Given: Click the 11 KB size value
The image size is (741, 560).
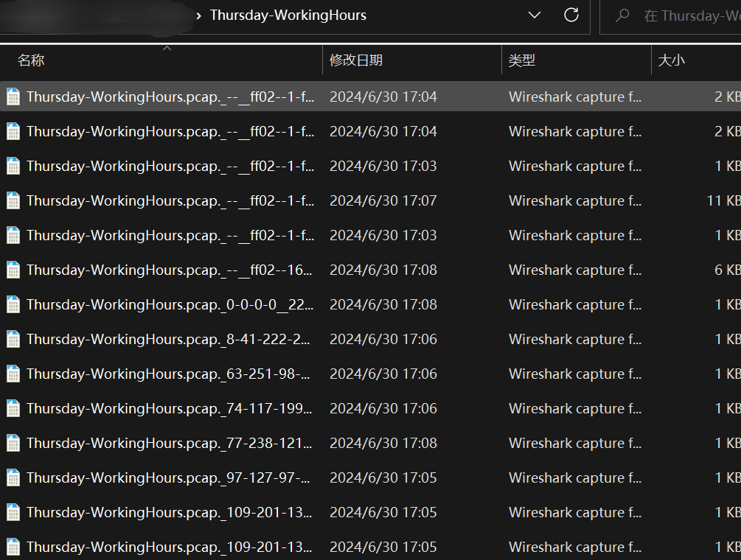Looking at the screenshot, I should (723, 200).
